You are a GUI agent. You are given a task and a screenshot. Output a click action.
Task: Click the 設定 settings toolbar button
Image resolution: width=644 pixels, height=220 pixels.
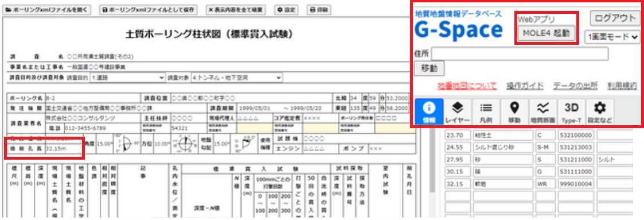click(286, 10)
